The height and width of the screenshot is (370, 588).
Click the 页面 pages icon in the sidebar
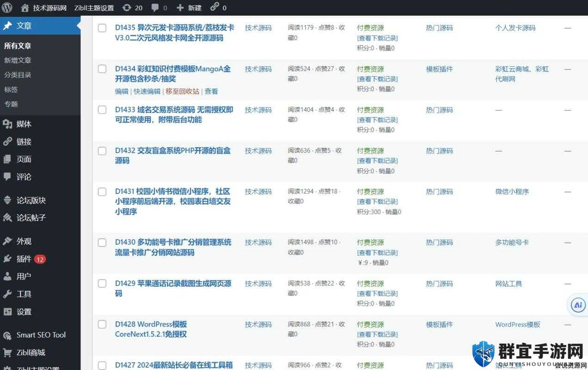(7, 159)
